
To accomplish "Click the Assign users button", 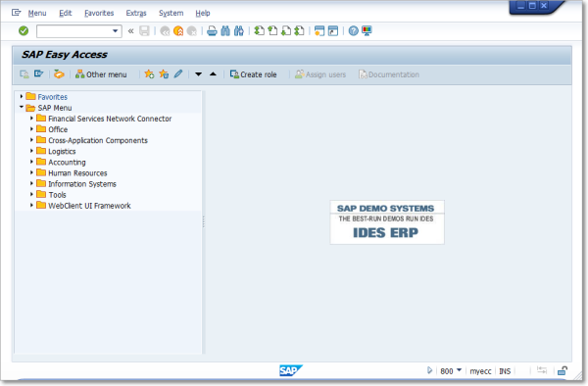I will (320, 74).
